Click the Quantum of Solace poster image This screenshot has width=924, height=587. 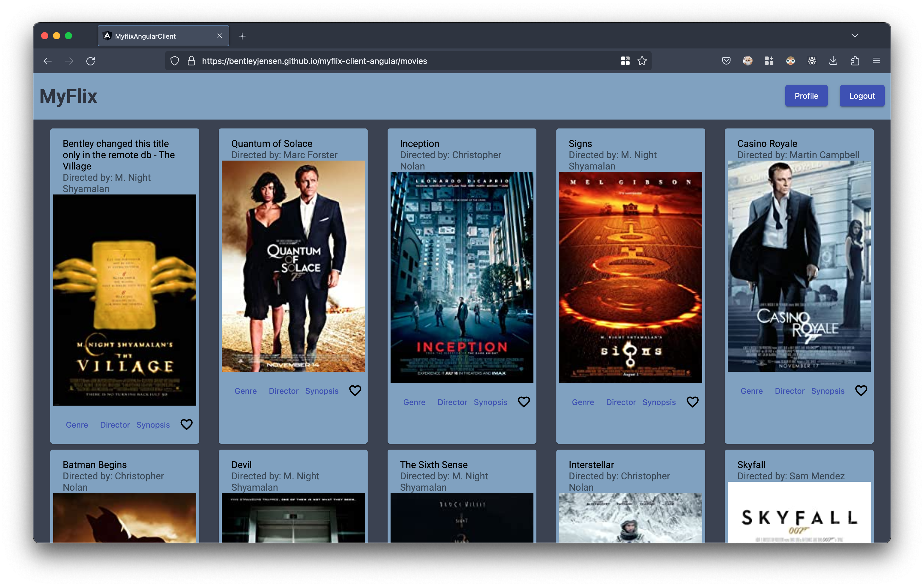coord(293,266)
